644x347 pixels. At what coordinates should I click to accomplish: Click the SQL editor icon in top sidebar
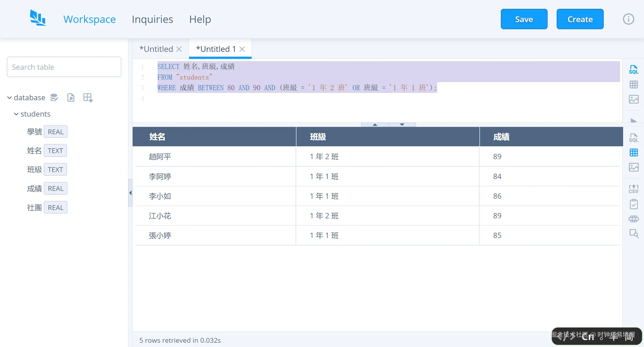point(633,70)
